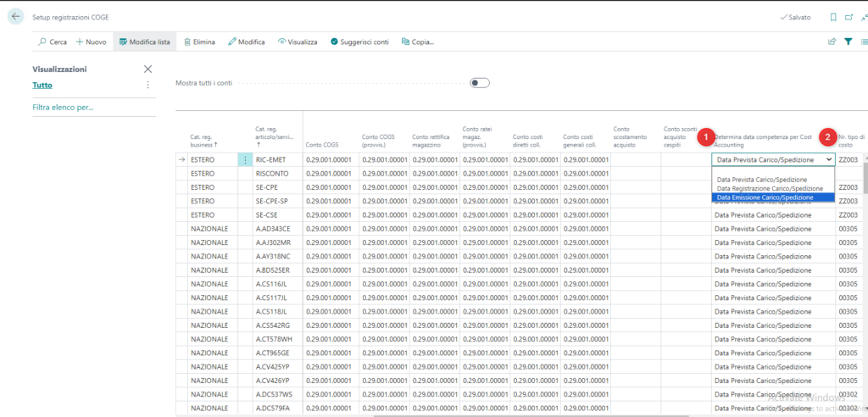Select the A.AD343CE cell

pyautogui.click(x=277, y=229)
